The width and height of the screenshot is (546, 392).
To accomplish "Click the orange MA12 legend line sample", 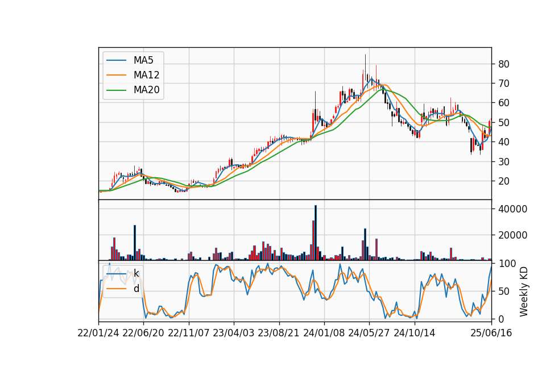I will [116, 75].
